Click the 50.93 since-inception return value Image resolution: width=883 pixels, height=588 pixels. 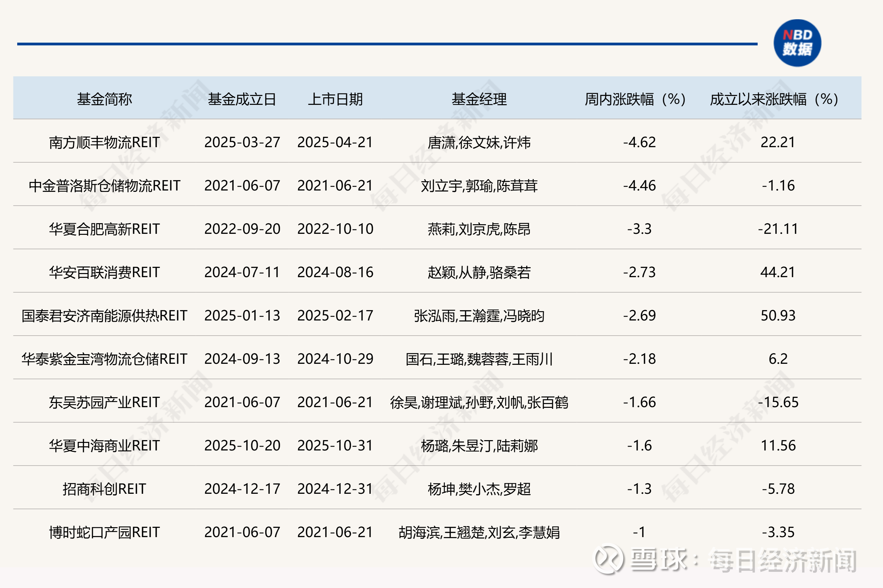click(778, 316)
